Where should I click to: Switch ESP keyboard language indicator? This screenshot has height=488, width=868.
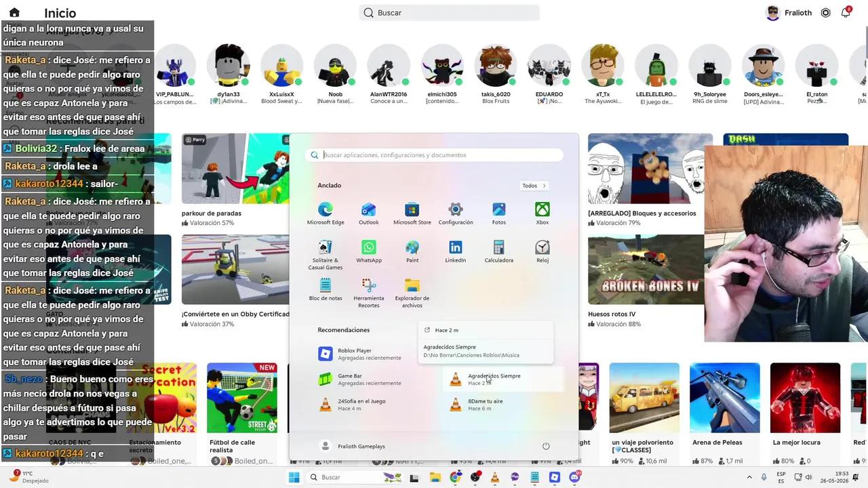click(x=782, y=477)
